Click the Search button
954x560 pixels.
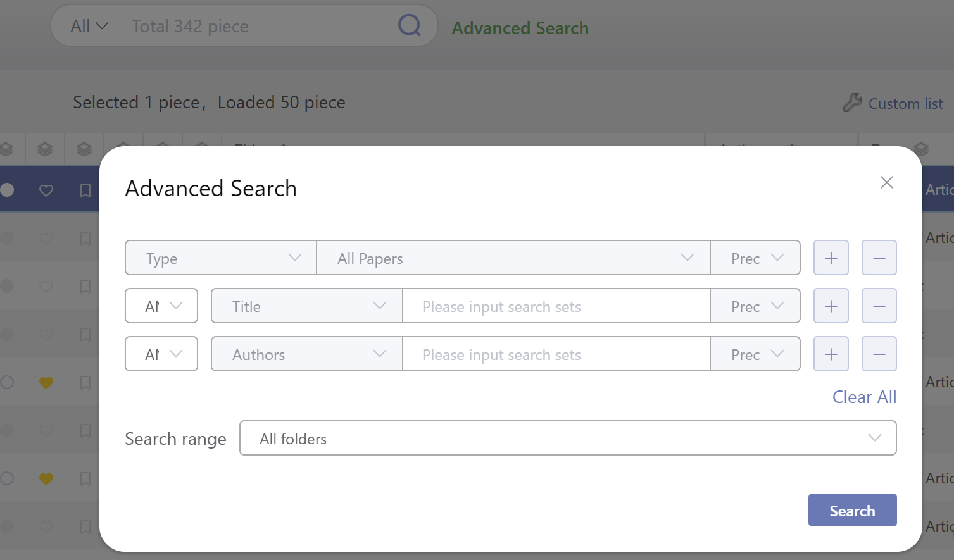(852, 510)
